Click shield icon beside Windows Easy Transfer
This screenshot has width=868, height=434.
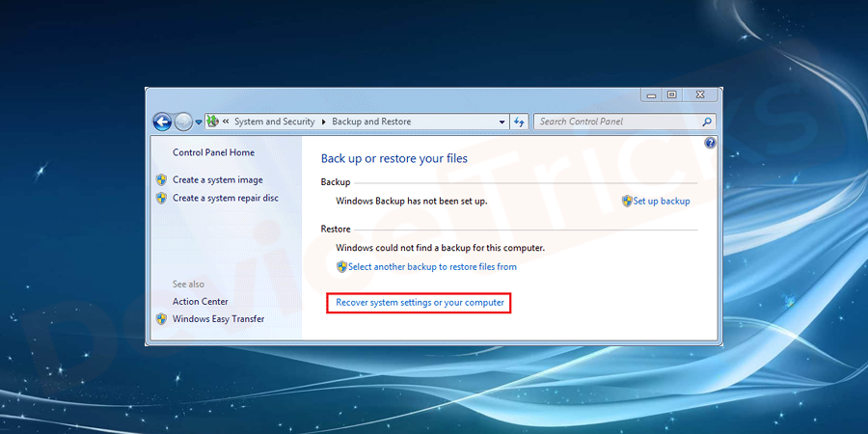click(x=161, y=319)
